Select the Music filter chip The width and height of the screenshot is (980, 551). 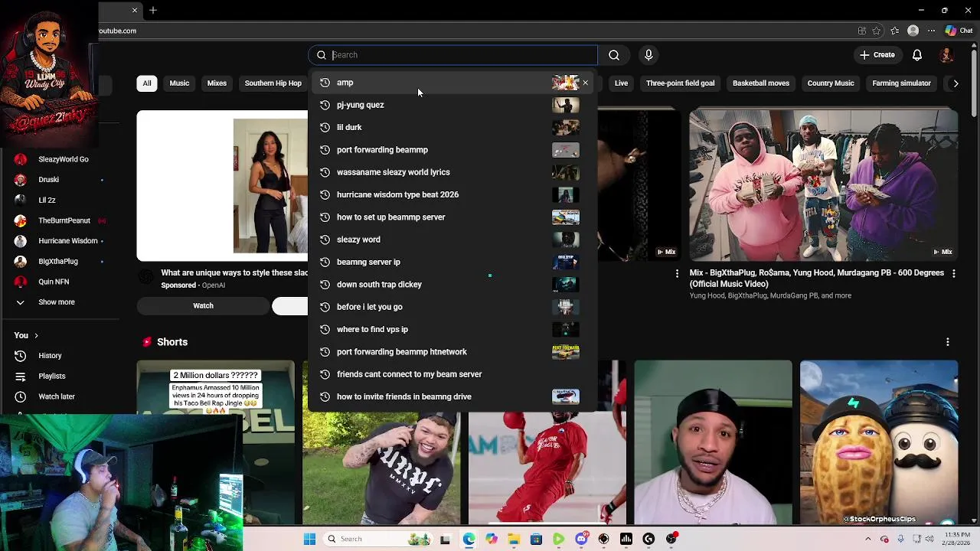pyautogui.click(x=179, y=83)
